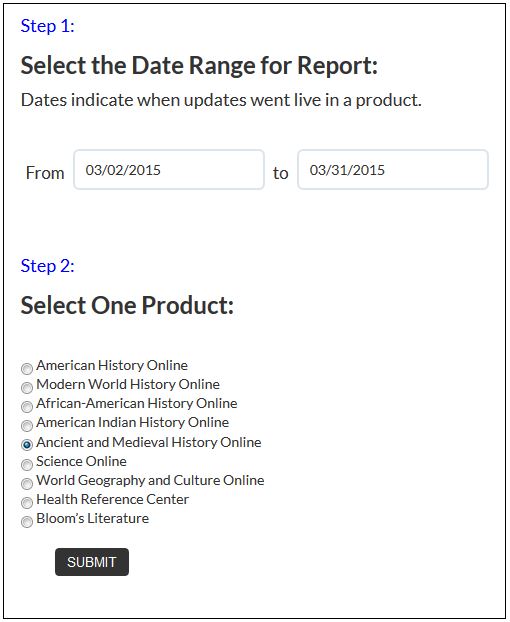The width and height of the screenshot is (510, 622).
Task: Choose Bloom's Literature radio option
Action: (x=27, y=522)
